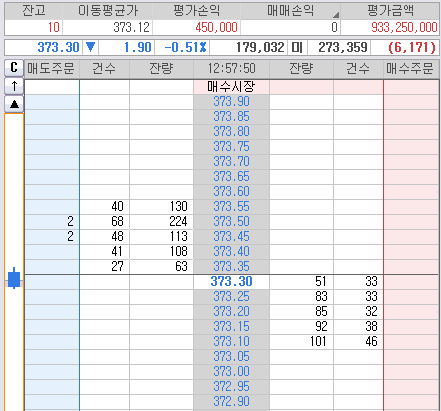Click the current price 373.30 row
Image resolution: width=441 pixels, height=411 pixels.
(231, 282)
